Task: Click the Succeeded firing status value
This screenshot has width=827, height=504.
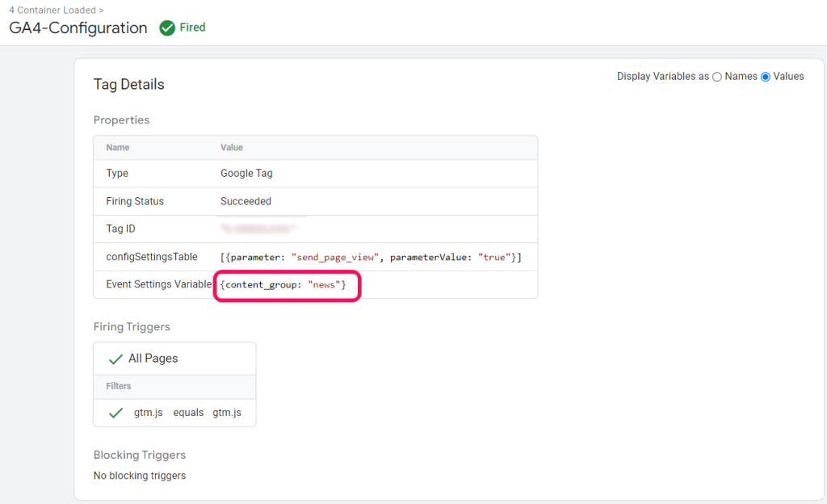Action: 246,201
